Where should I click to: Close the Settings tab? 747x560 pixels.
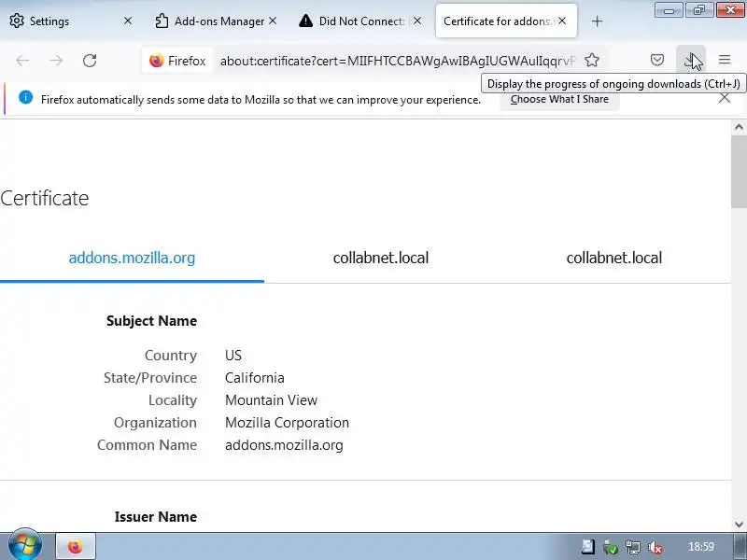pyautogui.click(x=128, y=21)
